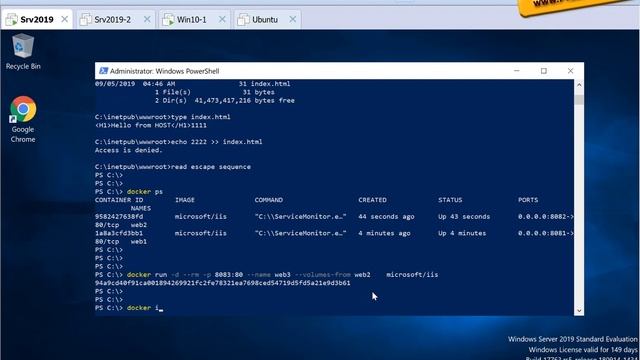
Task: Click the 'microsoft/iis' image on the 1a8a3cfd3bb1 row
Action: pyautogui.click(x=200, y=233)
